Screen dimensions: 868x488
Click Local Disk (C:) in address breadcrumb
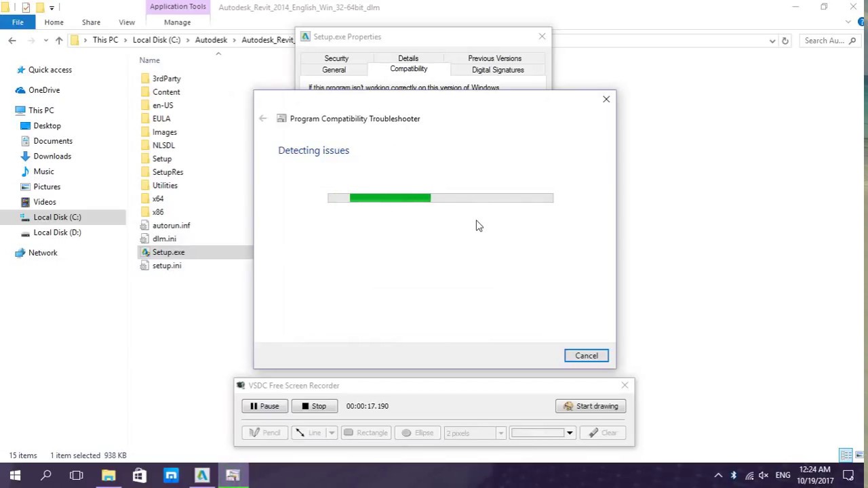pos(157,40)
